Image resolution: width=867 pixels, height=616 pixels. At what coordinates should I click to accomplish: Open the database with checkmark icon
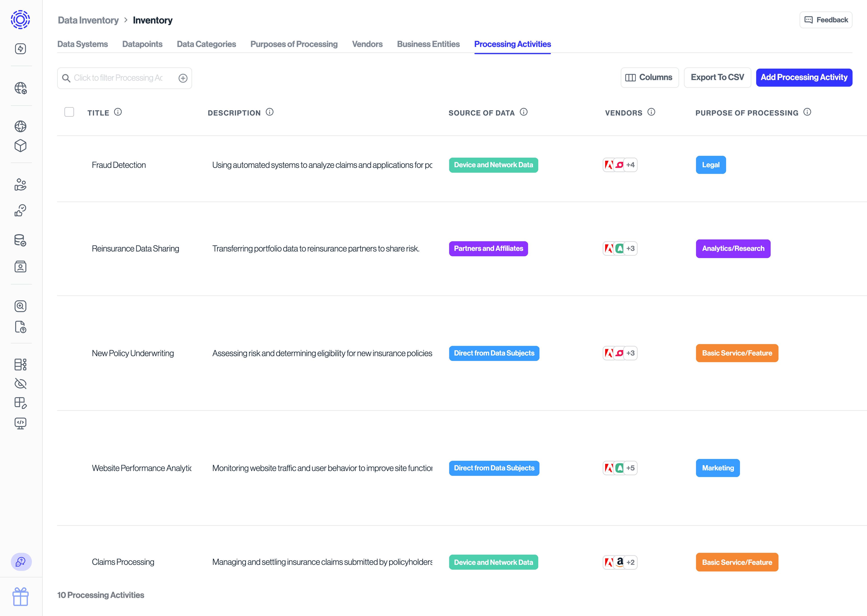coord(21,240)
